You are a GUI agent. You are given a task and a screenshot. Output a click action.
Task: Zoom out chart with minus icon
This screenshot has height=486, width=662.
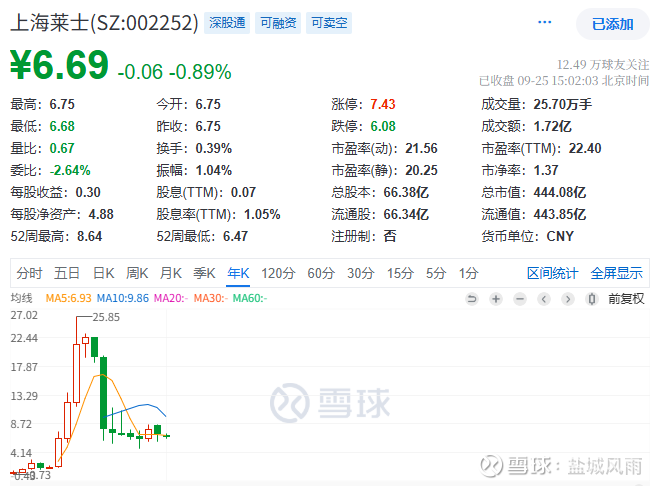pyautogui.click(x=520, y=299)
